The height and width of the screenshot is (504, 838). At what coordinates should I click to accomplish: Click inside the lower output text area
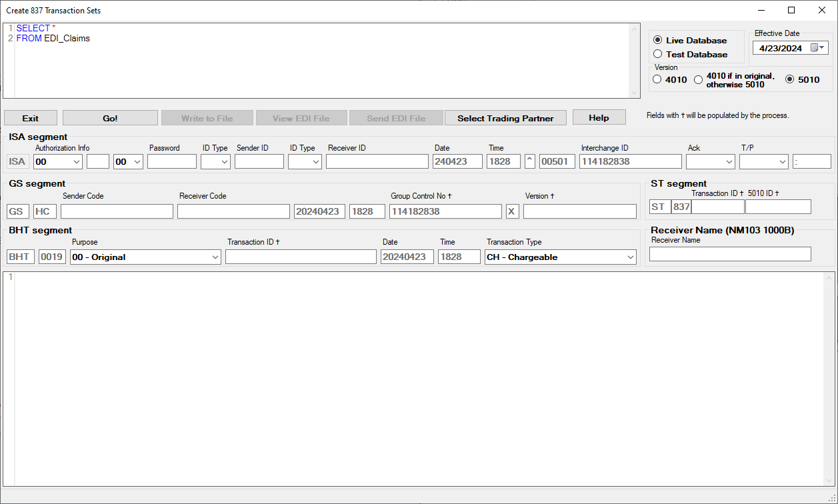[x=420, y=379]
